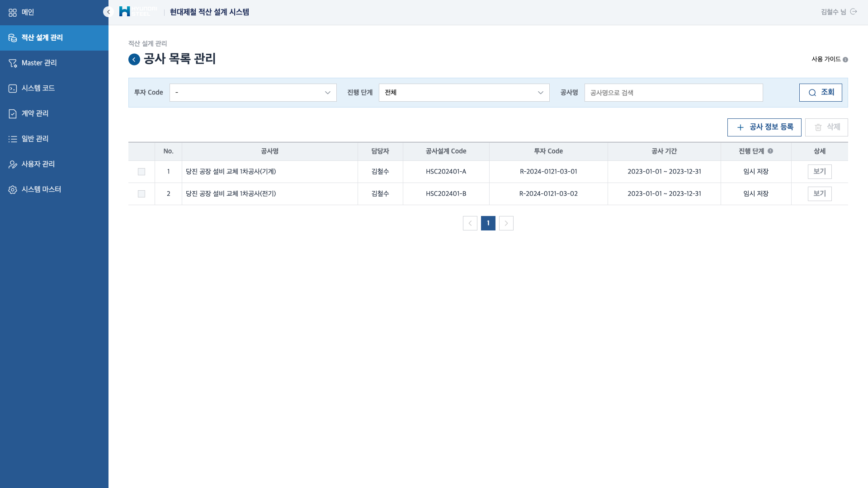The width and height of the screenshot is (868, 488).
Task: Click the 사용 가이드 info icon
Action: coord(845,60)
